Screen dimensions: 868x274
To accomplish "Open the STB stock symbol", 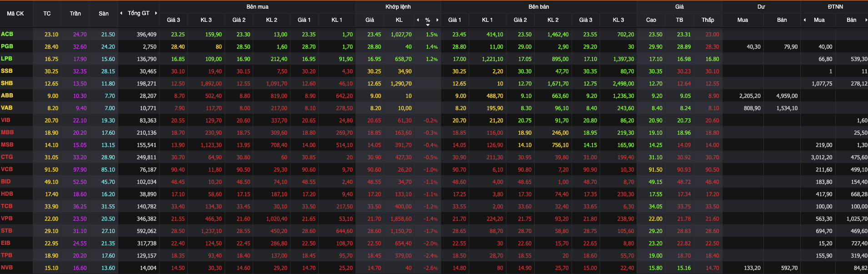I will tap(6, 231).
